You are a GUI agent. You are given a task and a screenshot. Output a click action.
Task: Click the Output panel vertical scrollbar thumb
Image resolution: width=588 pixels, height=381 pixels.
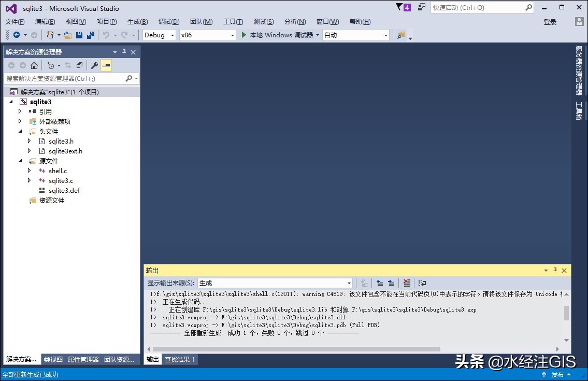(x=566, y=313)
